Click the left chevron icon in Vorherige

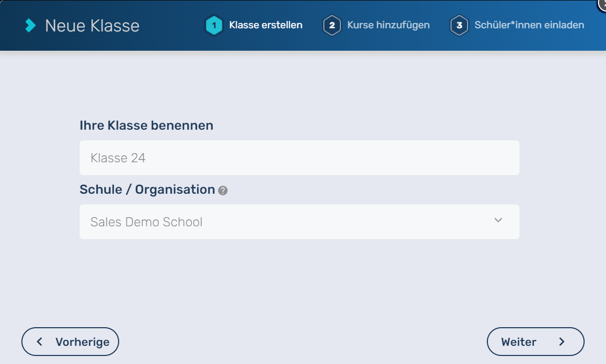(x=40, y=342)
